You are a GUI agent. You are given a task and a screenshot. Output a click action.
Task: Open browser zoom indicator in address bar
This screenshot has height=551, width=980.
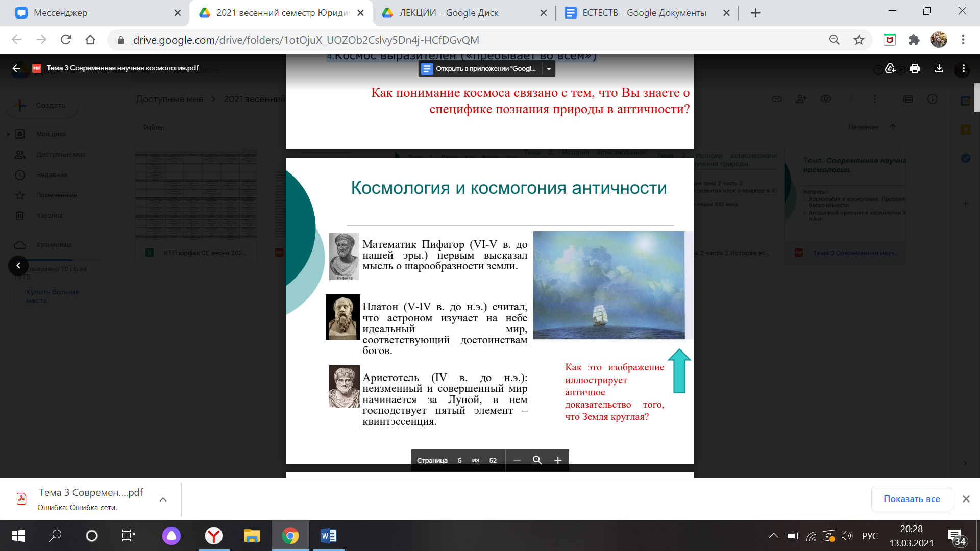(835, 40)
